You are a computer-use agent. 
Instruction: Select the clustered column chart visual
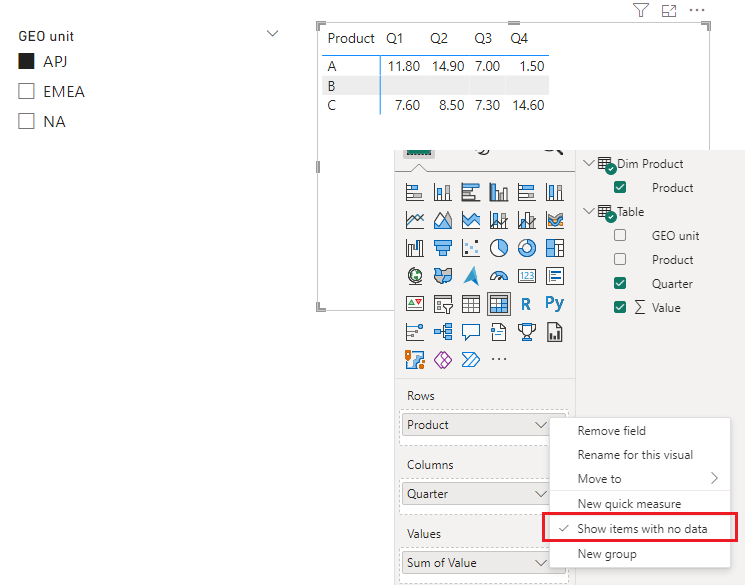pos(499,192)
